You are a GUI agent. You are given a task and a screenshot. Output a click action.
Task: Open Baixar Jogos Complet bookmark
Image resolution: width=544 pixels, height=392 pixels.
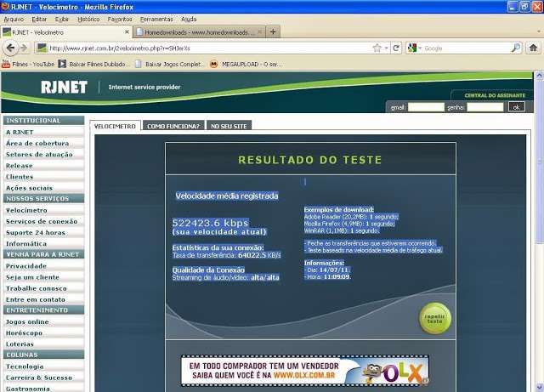(x=169, y=64)
